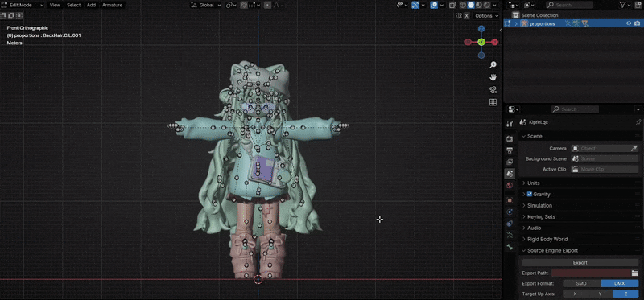The height and width of the screenshot is (300, 644).
Task: Open the Add menu in viewport header
Action: pos(91,5)
